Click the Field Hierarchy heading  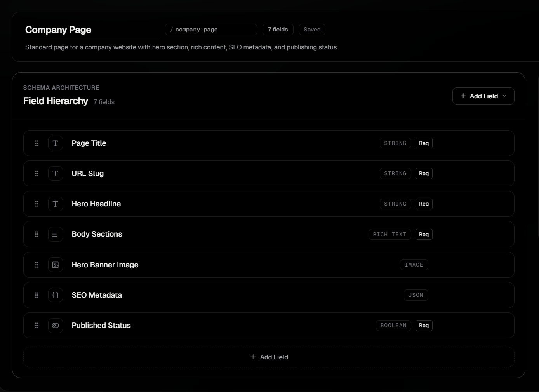(x=56, y=101)
